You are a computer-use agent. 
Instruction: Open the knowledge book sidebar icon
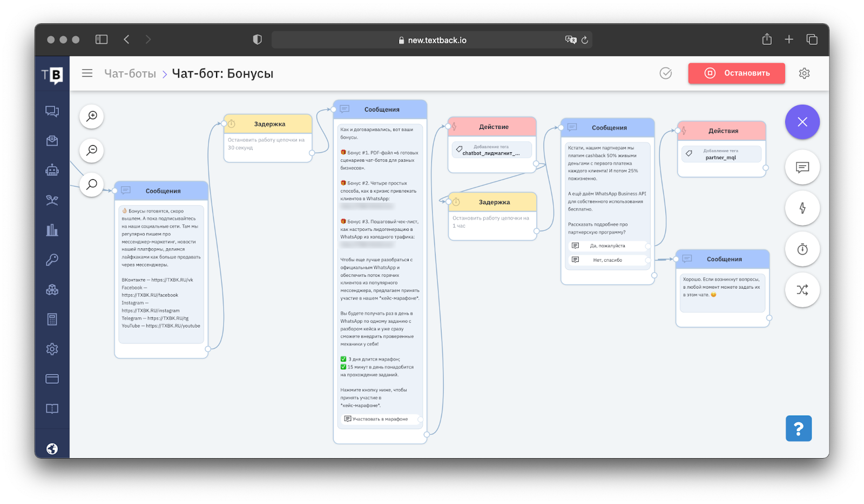point(52,408)
